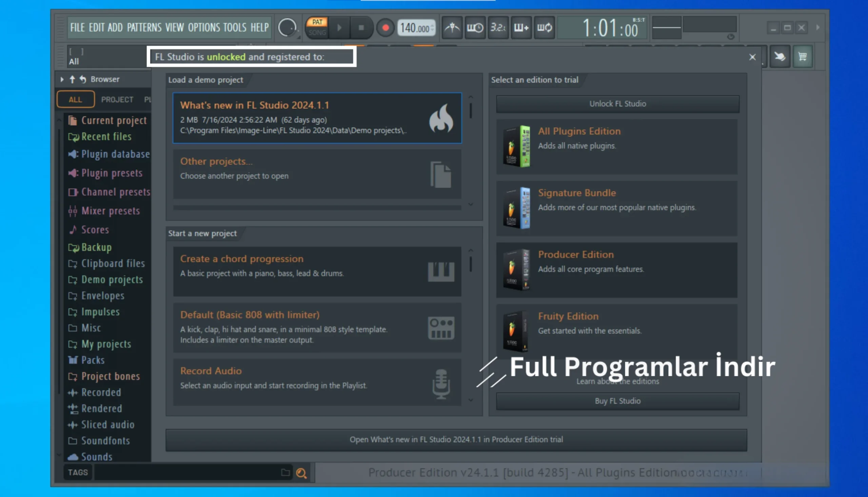
Task: Open the shopping cart content library icon
Action: pyautogui.click(x=803, y=56)
